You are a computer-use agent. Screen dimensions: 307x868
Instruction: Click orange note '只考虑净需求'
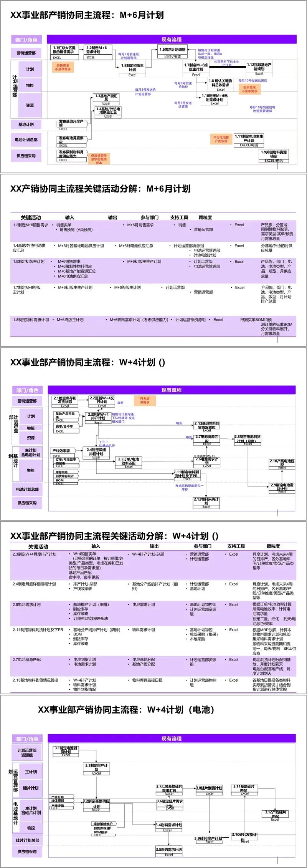pos(145,401)
